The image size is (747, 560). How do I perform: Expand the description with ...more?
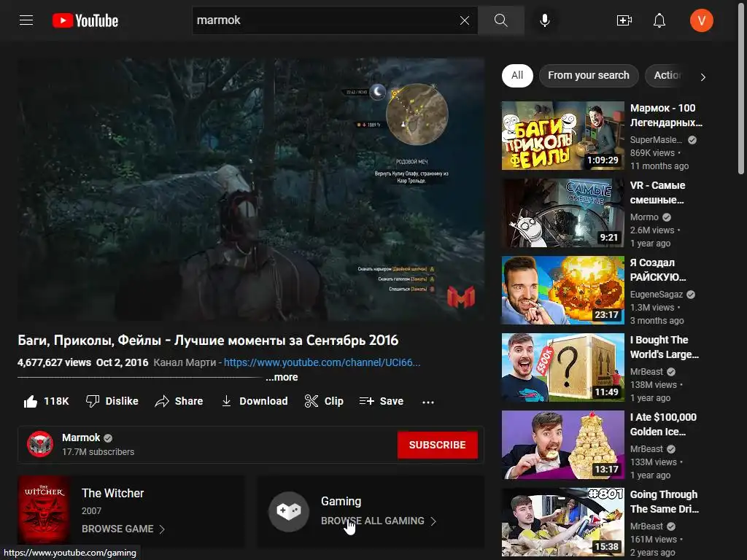click(x=282, y=377)
